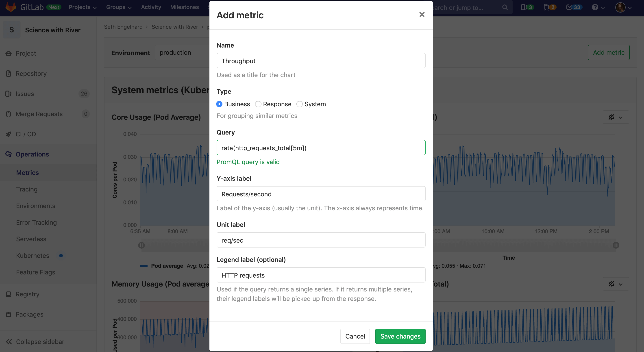This screenshot has width=644, height=352.
Task: Go to the Milestones menu item
Action: (x=185, y=7)
